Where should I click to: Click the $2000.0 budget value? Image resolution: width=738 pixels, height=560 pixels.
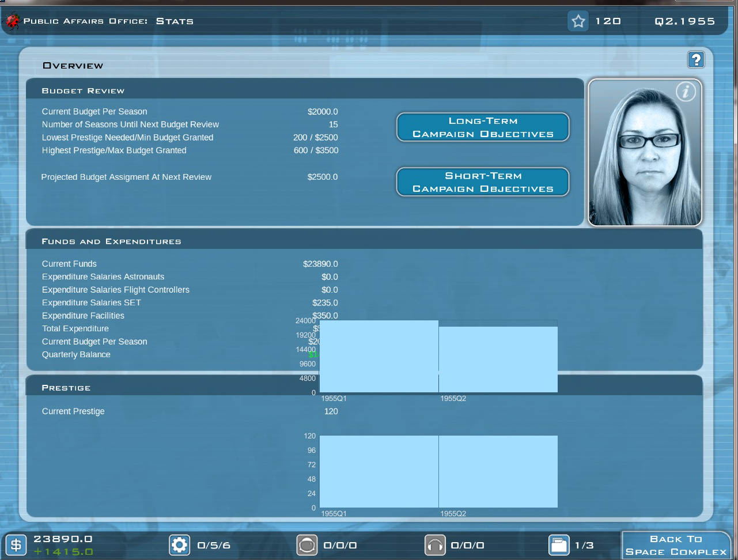pyautogui.click(x=323, y=112)
